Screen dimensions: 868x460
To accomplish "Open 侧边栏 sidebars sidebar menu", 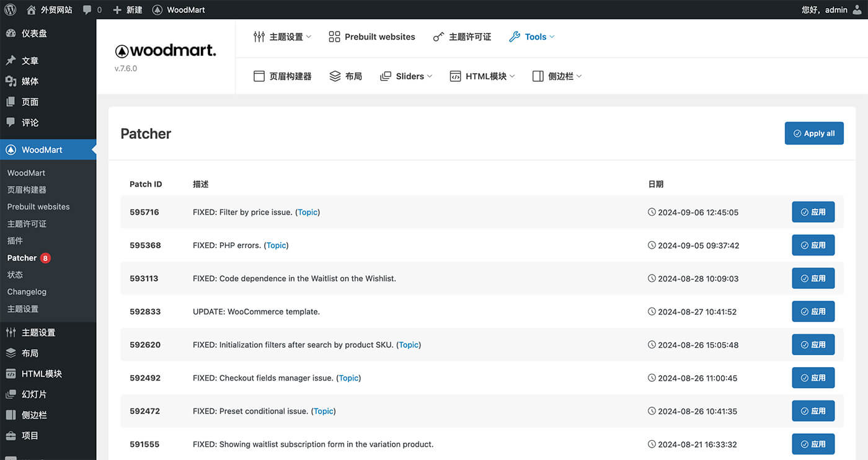I will point(48,415).
